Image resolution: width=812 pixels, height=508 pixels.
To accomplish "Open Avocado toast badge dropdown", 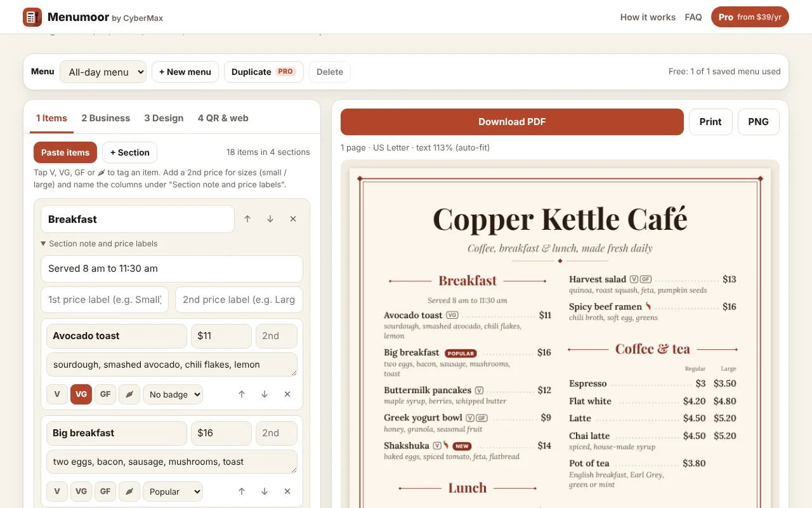I will pyautogui.click(x=173, y=394).
